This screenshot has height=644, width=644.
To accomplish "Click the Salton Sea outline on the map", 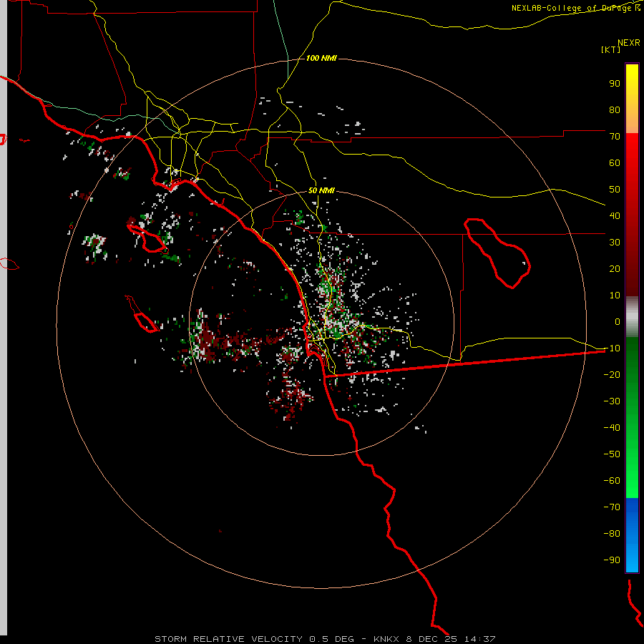I will click(497, 253).
